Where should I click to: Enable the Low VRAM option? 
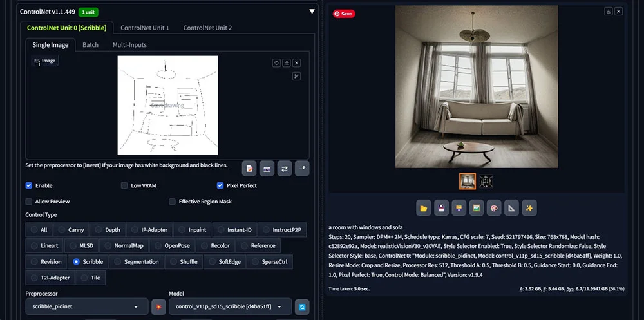[124, 185]
